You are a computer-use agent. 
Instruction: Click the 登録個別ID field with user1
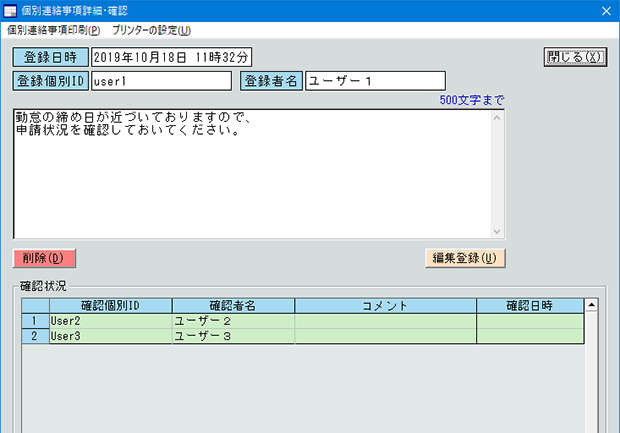[162, 81]
